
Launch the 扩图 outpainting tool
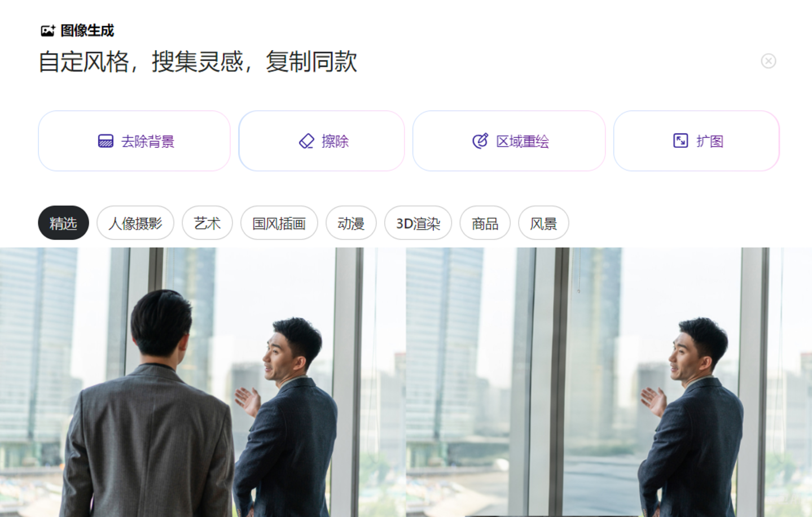click(696, 141)
